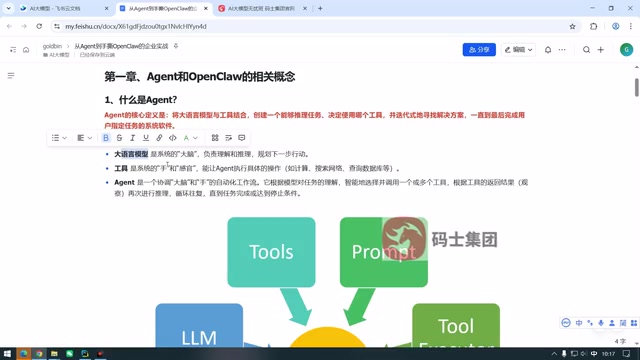
Task: Insert a link on selected text
Action: click(159, 138)
